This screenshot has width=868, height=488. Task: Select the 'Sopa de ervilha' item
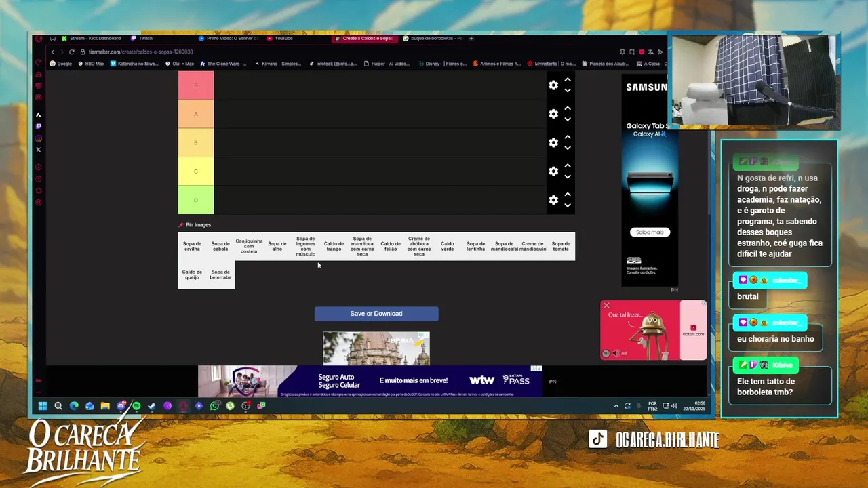(x=192, y=246)
